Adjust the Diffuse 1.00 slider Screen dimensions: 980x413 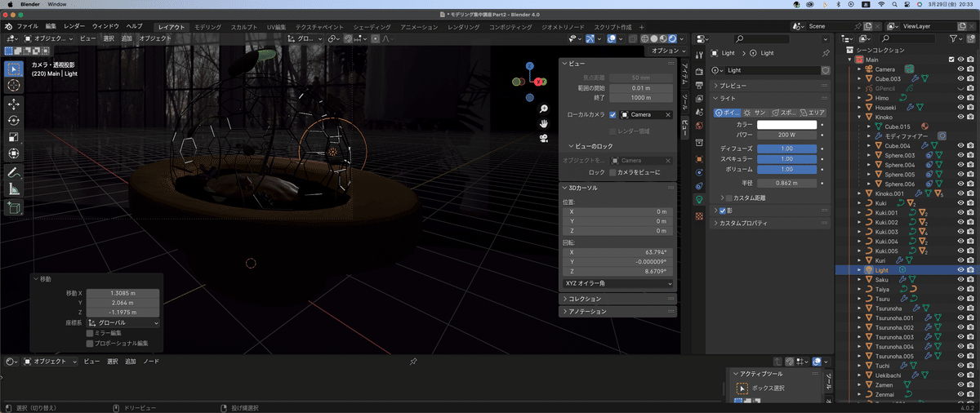787,149
